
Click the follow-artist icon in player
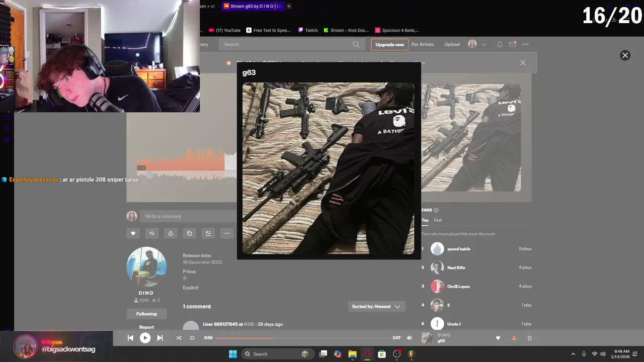[x=514, y=338]
